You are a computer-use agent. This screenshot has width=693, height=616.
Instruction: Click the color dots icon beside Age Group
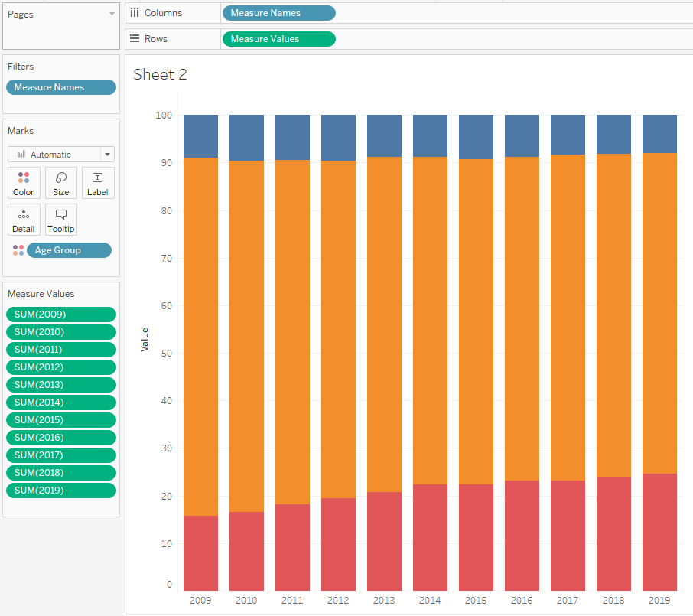point(18,250)
